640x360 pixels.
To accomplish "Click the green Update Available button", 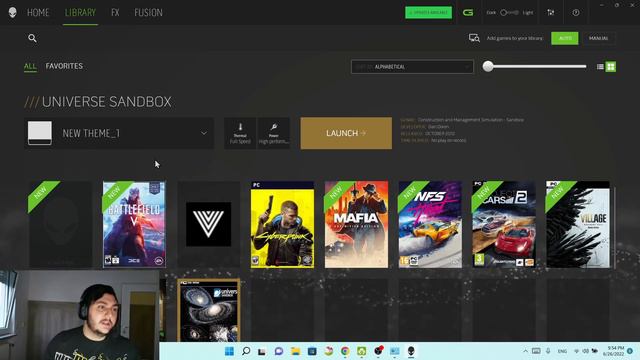I will (x=429, y=13).
